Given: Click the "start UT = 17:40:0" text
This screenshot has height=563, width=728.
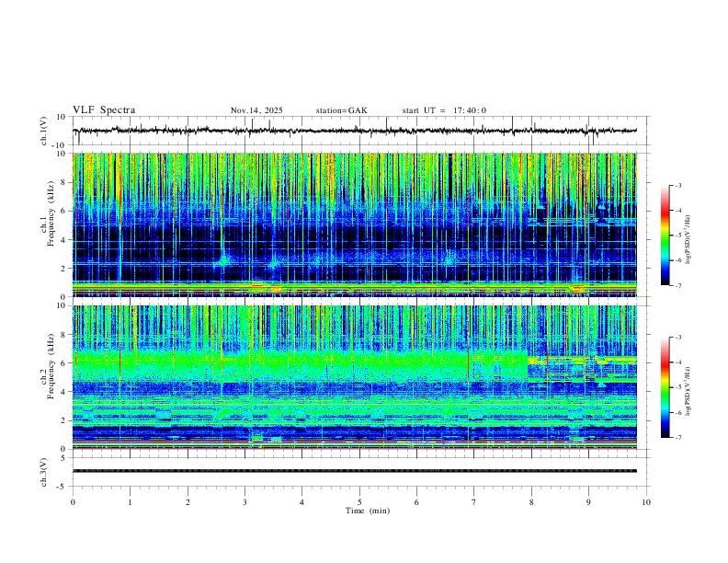Looking at the screenshot, I should coord(444,110).
